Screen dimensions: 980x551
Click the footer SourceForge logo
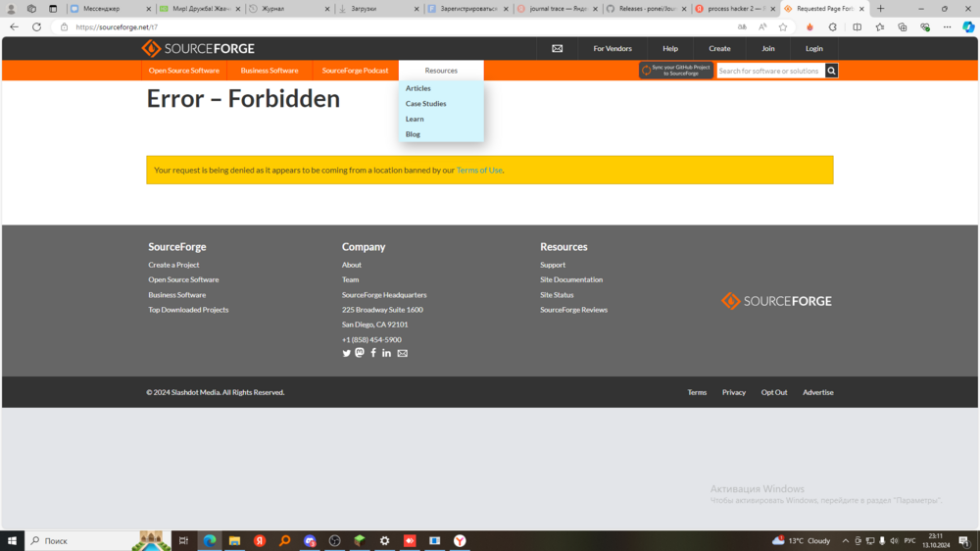[x=776, y=301]
